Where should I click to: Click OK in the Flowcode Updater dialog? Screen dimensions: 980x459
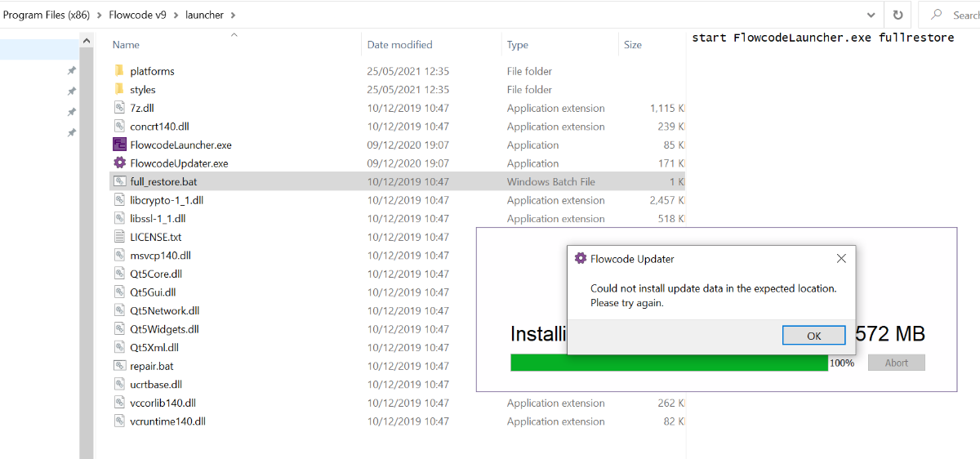(813, 336)
